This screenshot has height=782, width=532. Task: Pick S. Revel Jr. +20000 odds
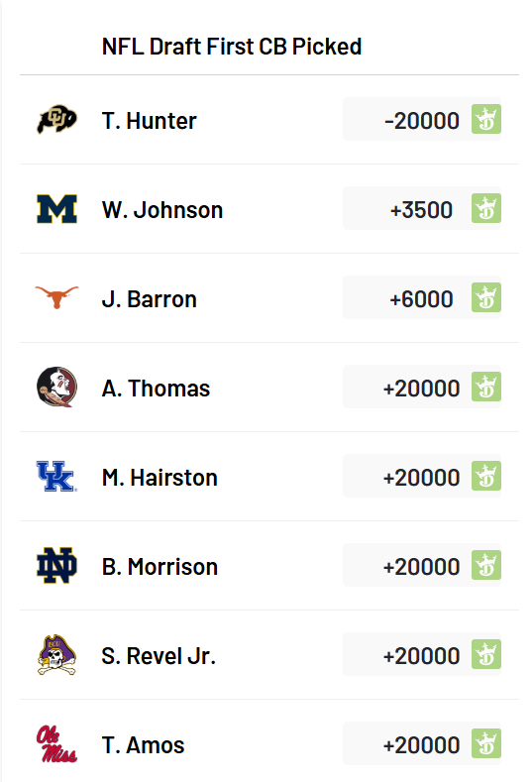[x=422, y=655]
